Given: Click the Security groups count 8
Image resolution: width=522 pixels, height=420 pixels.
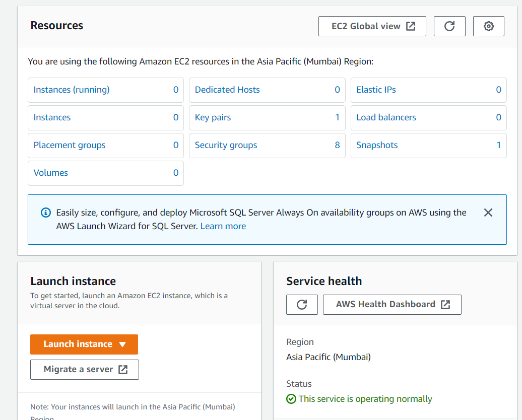Looking at the screenshot, I should click(337, 145).
